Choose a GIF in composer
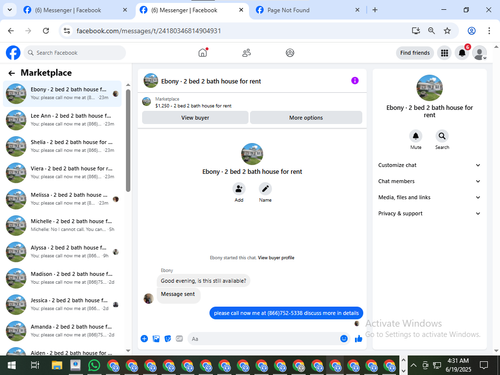The image size is (500, 375). 179,339
